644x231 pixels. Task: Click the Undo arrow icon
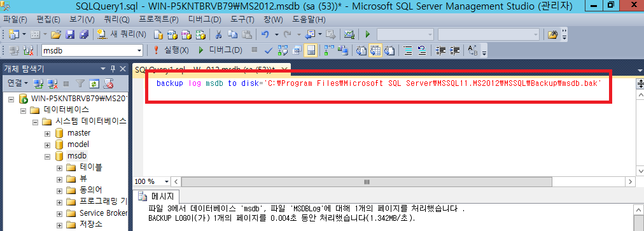click(x=265, y=34)
